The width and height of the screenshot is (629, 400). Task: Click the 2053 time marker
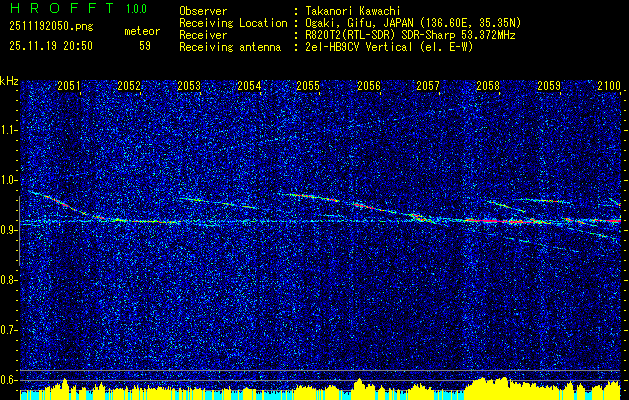[x=189, y=85]
